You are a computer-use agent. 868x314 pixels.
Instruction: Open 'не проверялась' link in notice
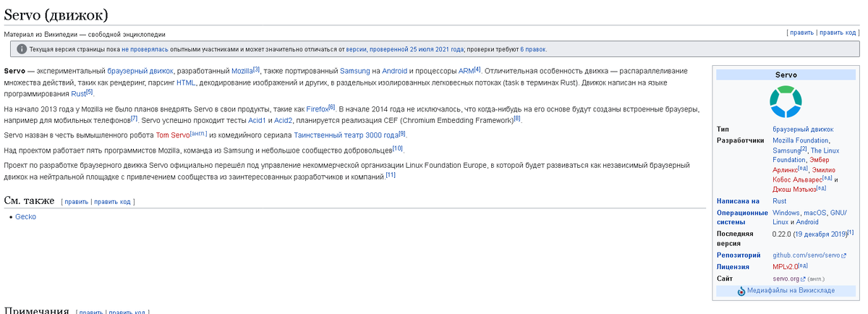145,49
